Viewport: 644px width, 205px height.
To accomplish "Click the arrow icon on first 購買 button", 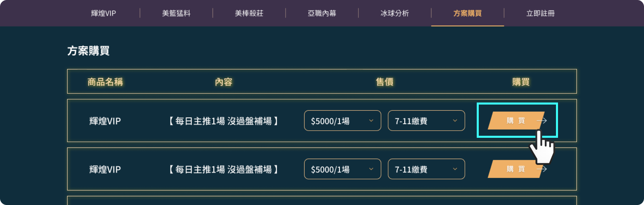I will (x=542, y=120).
